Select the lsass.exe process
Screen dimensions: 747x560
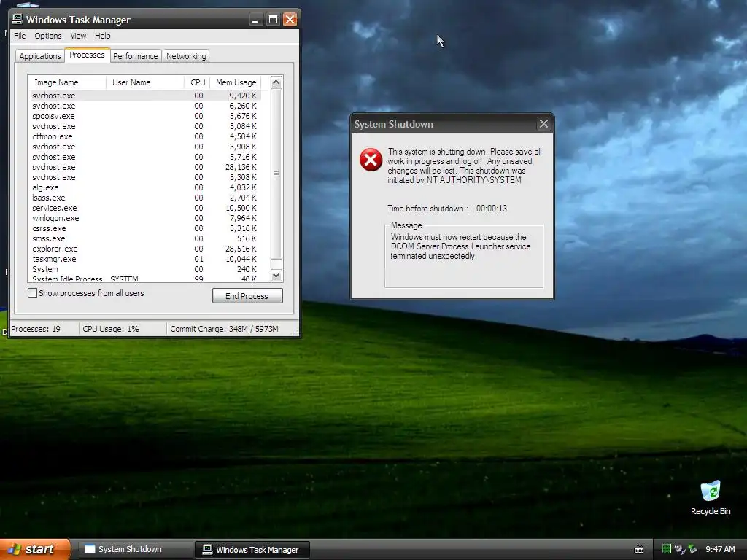144,198
